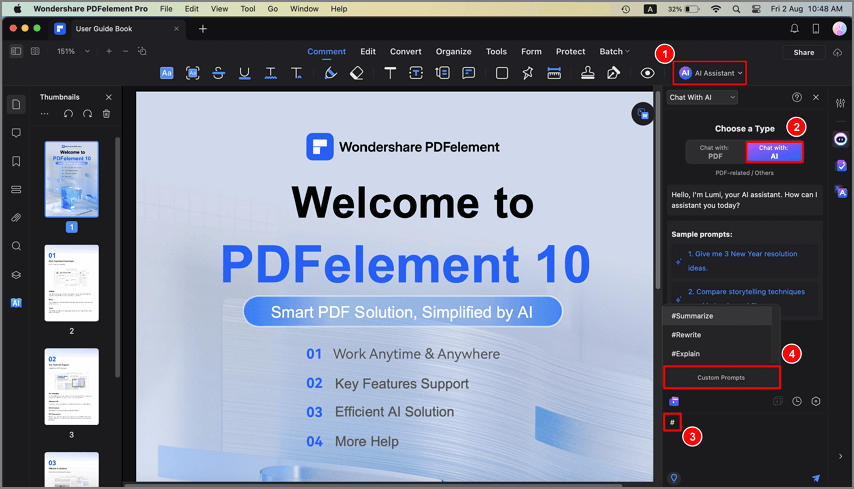The width and height of the screenshot is (854, 489).
Task: Open the Signature tool
Action: (614, 73)
